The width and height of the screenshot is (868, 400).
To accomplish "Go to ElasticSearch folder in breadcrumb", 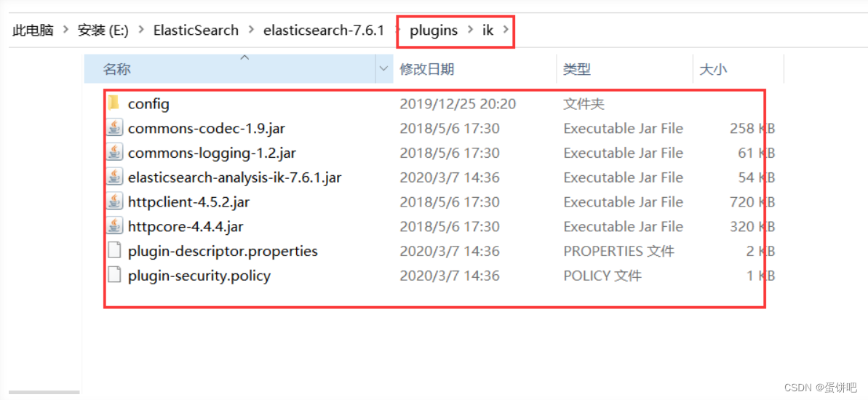I will click(x=196, y=30).
